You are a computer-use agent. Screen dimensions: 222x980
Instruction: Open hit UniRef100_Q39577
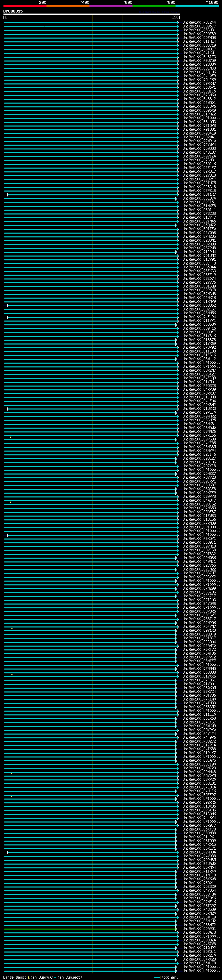pos(199,26)
